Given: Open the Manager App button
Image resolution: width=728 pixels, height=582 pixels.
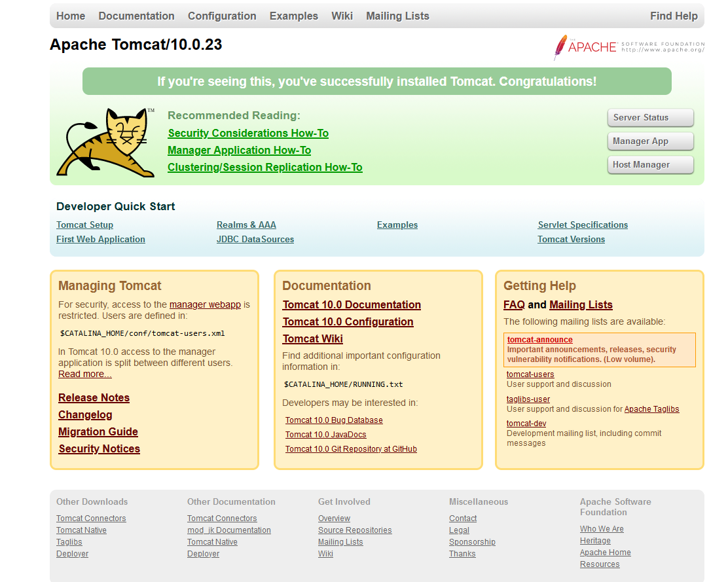Looking at the screenshot, I should pyautogui.click(x=651, y=141).
